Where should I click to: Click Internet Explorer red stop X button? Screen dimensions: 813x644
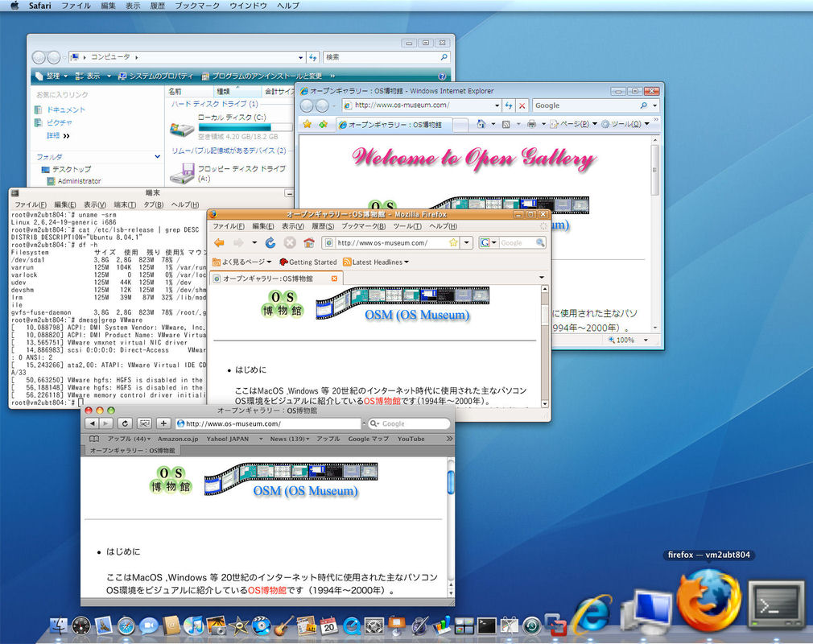tap(522, 105)
